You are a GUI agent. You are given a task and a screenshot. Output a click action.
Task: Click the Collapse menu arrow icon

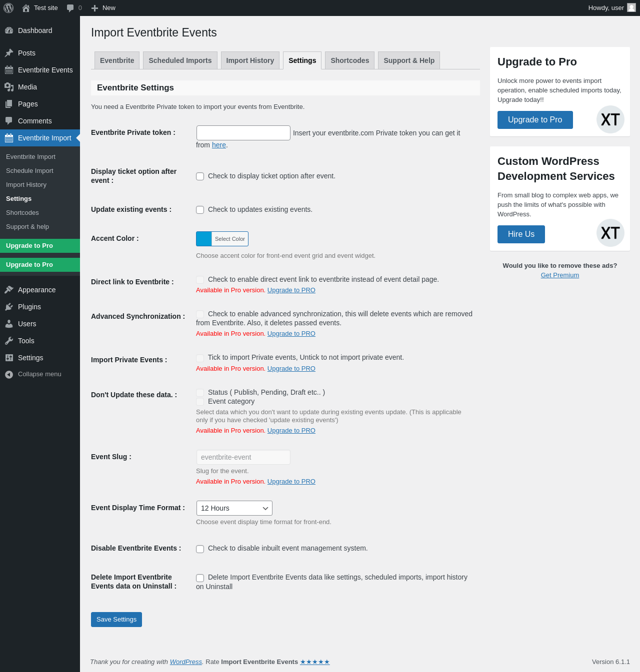(x=9, y=374)
